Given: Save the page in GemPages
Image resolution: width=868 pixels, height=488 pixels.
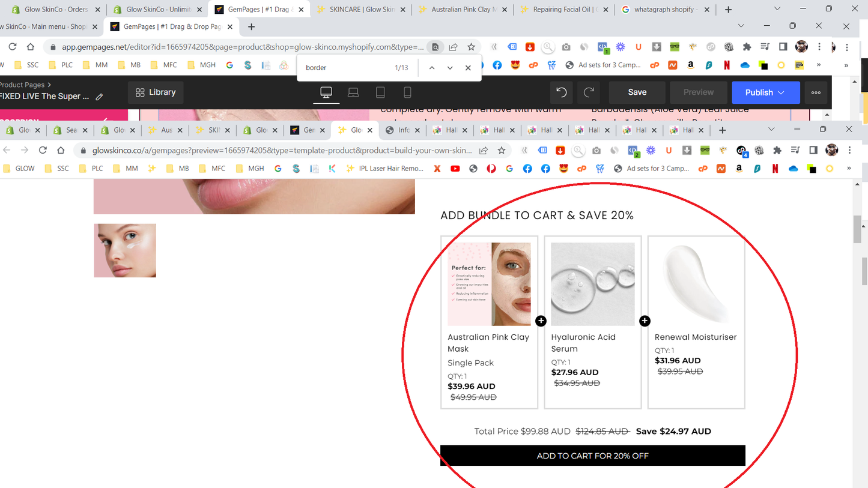Looking at the screenshot, I should coord(636,92).
